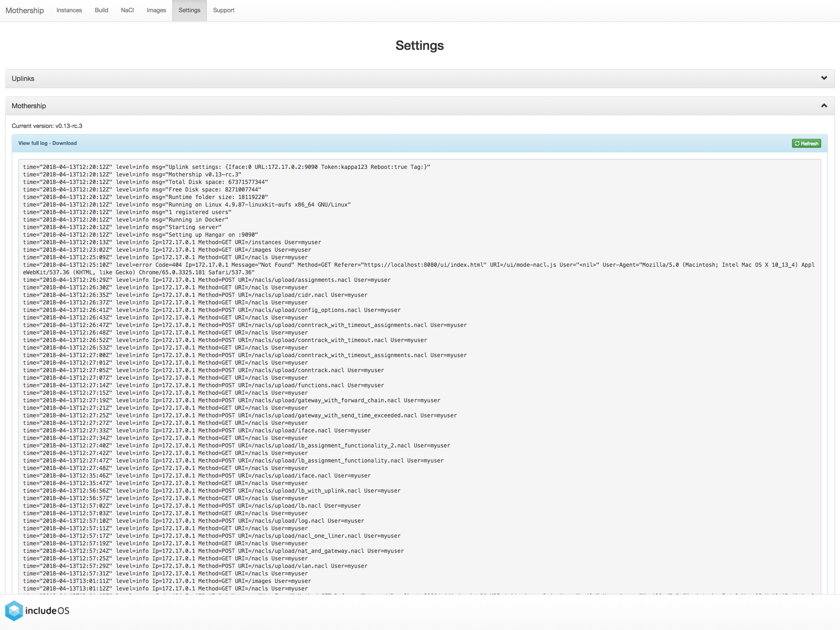The width and height of the screenshot is (840, 630).
Task: Refresh the log output
Action: (806, 144)
